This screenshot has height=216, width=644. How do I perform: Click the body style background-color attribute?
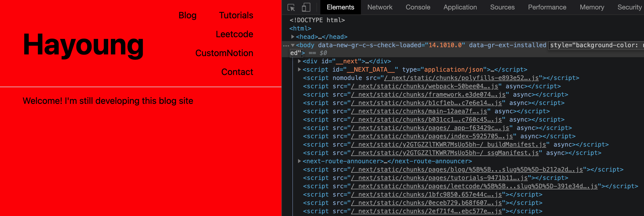coord(596,45)
